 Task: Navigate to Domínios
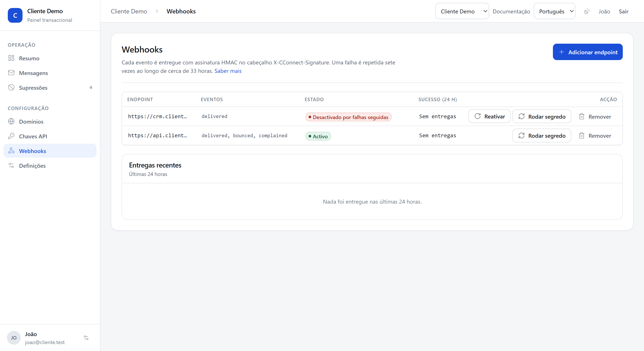(x=50, y=121)
